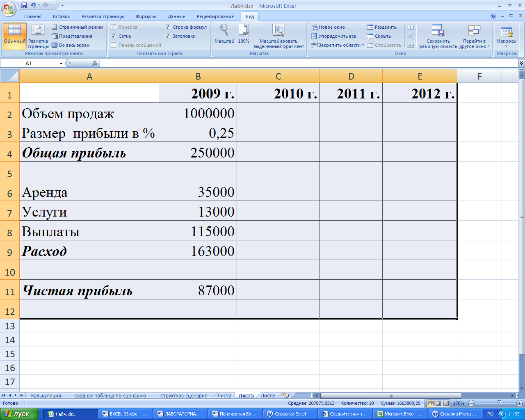This screenshot has width=525, height=420.
Task: Switch to Page Layout view in status bar
Action: click(x=438, y=403)
